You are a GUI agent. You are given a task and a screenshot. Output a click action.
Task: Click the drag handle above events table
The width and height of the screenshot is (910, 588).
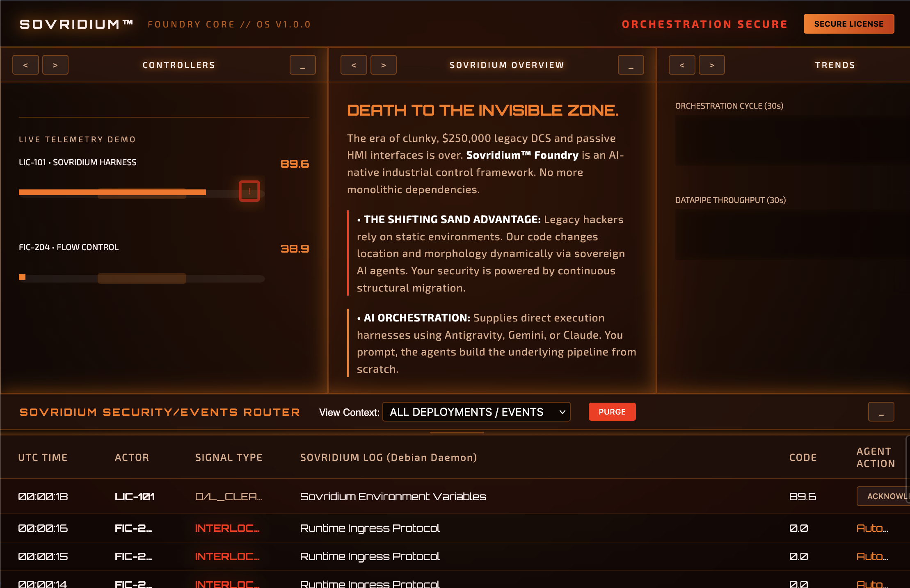[457, 433]
